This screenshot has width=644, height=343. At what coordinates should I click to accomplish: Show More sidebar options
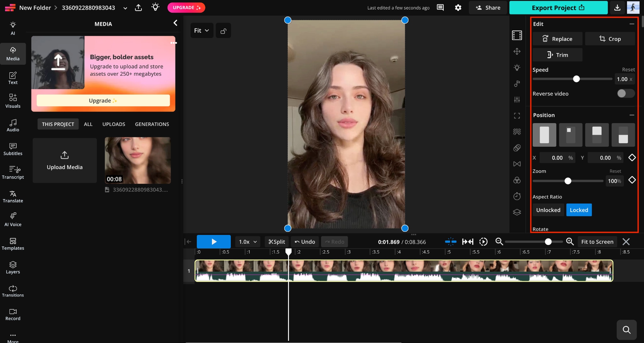click(13, 337)
